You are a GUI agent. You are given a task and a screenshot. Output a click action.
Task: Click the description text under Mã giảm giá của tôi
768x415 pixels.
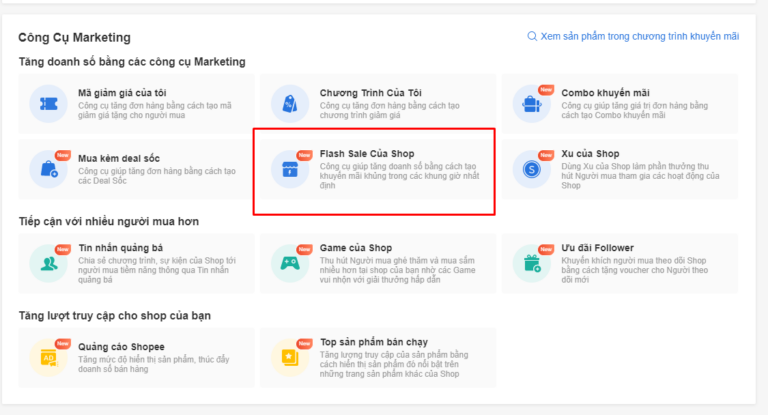coord(155,110)
